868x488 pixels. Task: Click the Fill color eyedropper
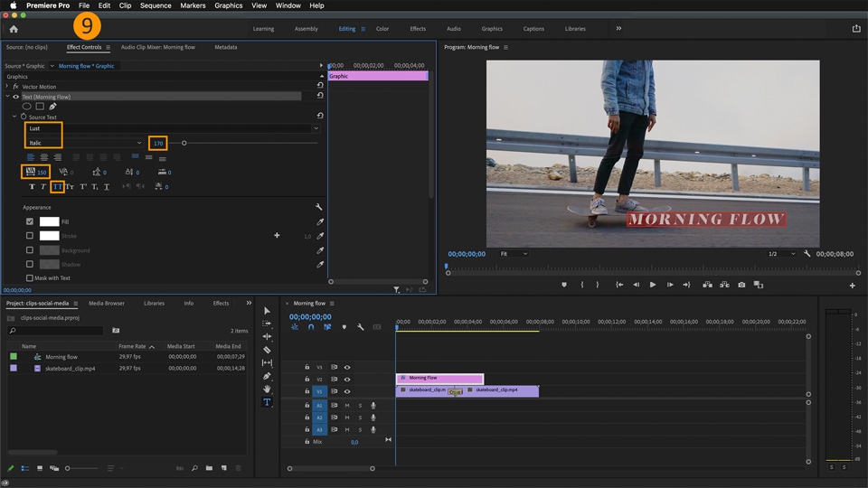(x=320, y=222)
